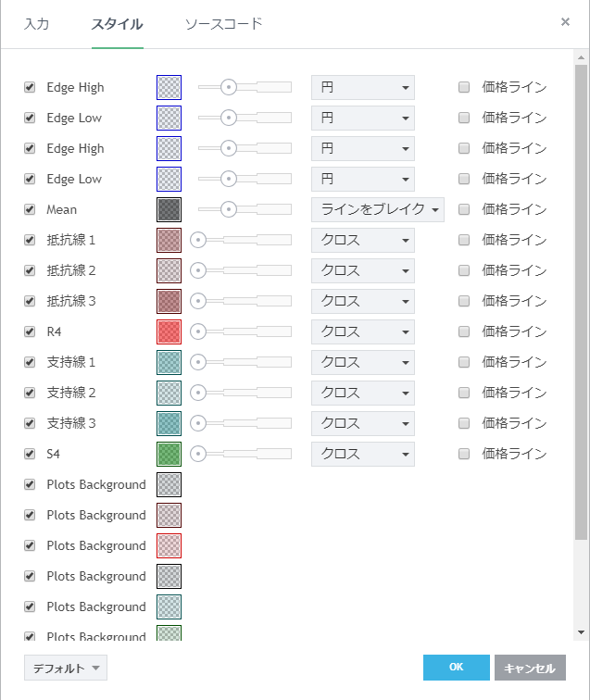Pick the red color swatch for R4
Viewport: 590px width, 700px height.
pyautogui.click(x=169, y=331)
